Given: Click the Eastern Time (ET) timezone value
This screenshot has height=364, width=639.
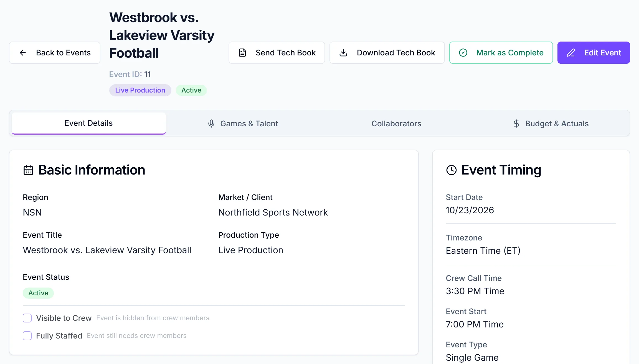Looking at the screenshot, I should [483, 251].
